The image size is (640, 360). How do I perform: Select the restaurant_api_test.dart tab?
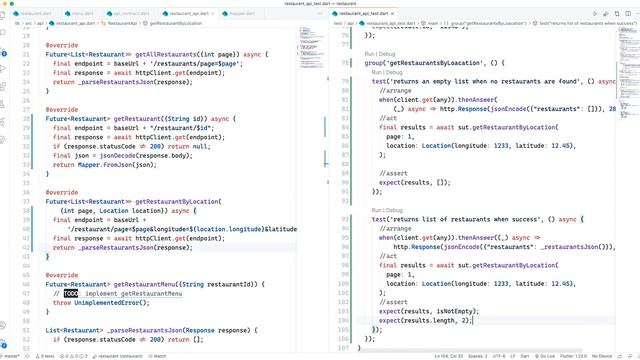click(364, 13)
